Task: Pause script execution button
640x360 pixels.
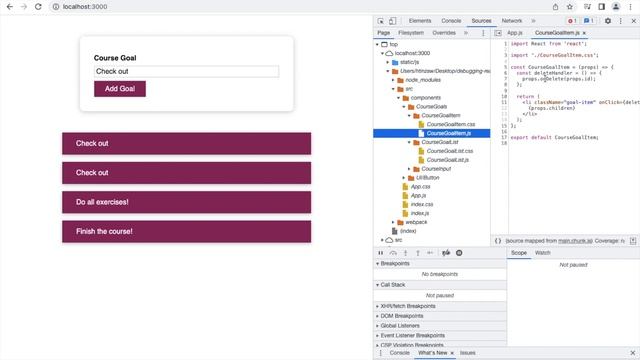Action: click(380, 253)
